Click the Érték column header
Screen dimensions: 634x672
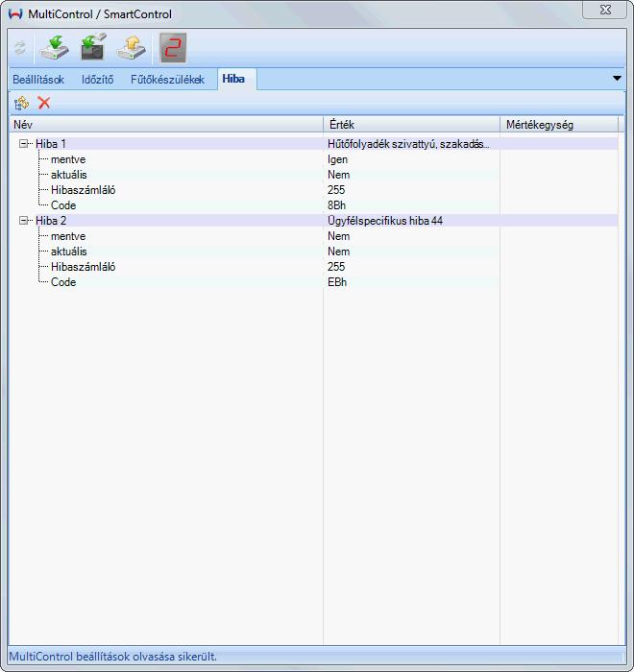click(x=412, y=125)
